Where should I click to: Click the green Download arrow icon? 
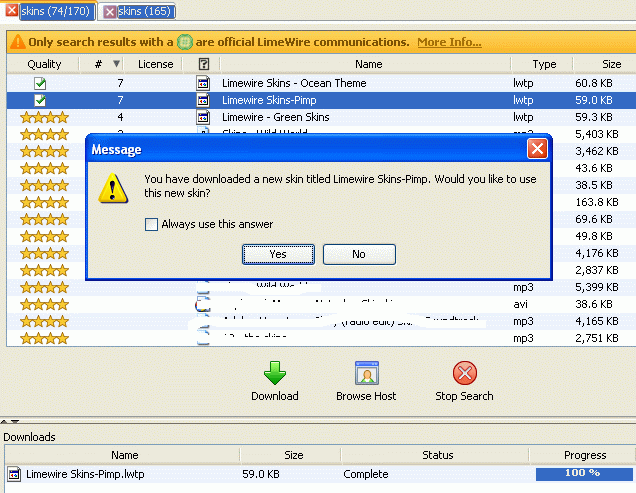coord(275,373)
